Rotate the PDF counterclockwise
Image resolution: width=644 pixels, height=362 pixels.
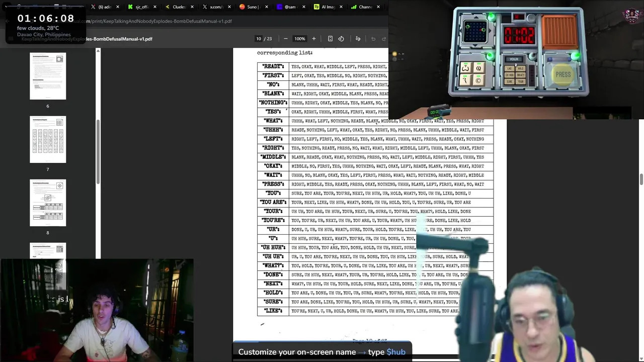pyautogui.click(x=341, y=39)
